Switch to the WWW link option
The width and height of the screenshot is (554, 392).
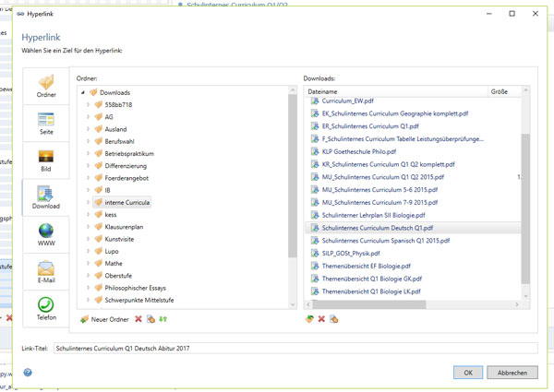pos(46,234)
